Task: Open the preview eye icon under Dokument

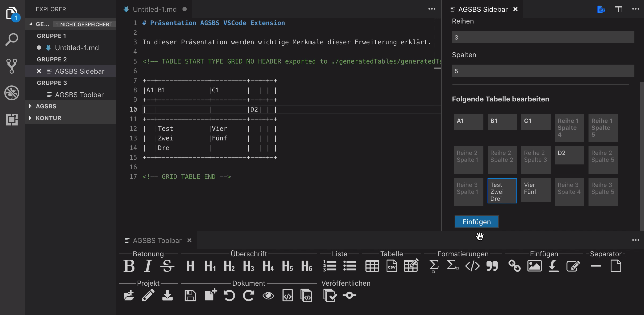Action: (x=268, y=296)
